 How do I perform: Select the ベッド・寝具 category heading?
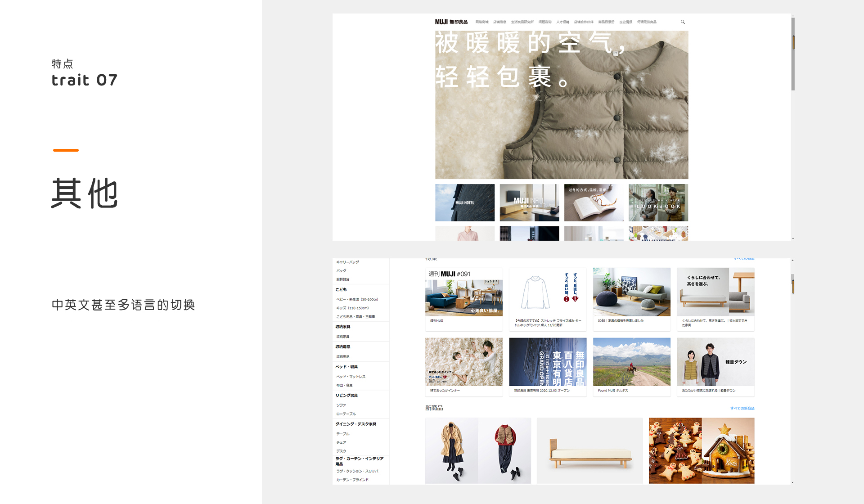[x=346, y=367]
